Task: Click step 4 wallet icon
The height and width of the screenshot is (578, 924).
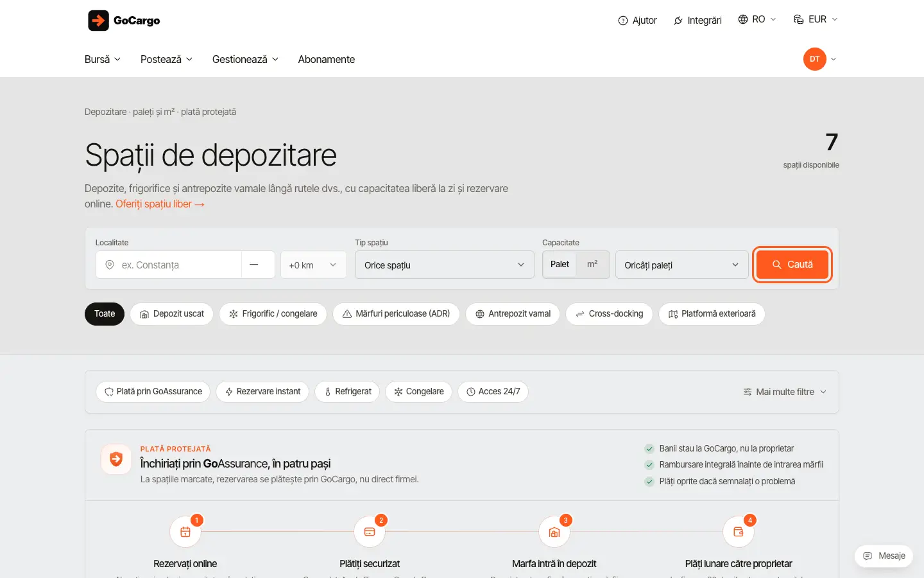Action: [739, 532]
